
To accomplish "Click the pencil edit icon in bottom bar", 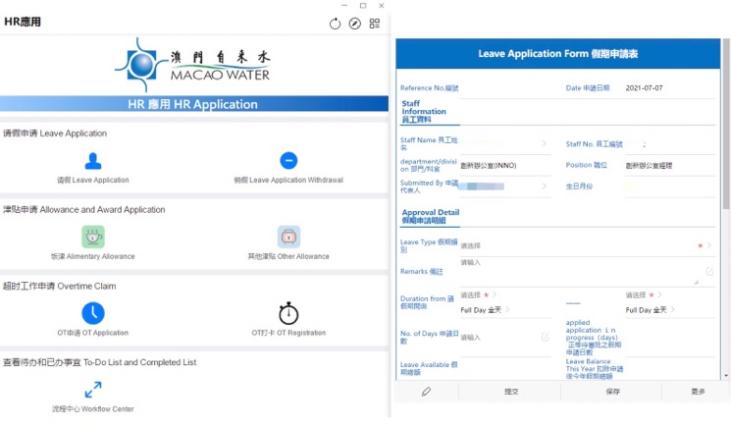I will coord(426,392).
